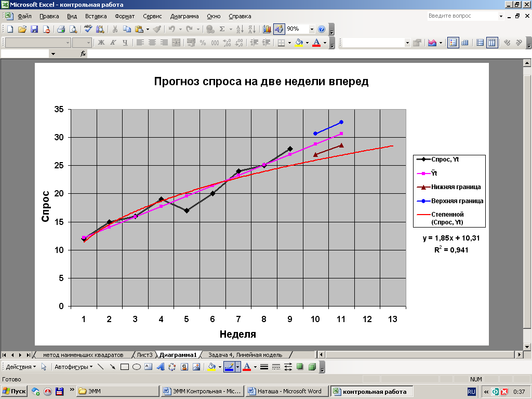Click the Пуск start button

click(x=15, y=391)
